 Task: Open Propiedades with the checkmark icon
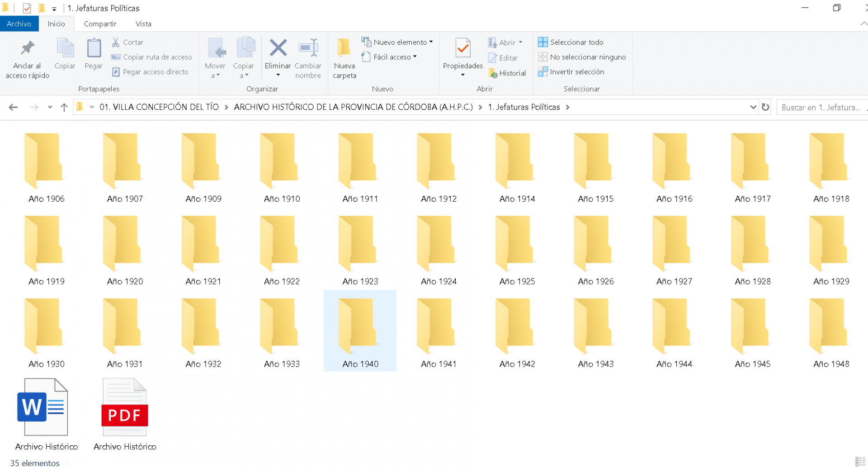tap(462, 48)
